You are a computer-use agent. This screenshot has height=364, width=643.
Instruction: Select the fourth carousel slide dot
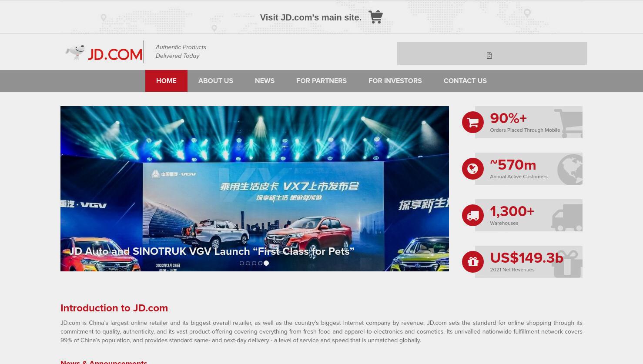point(260,263)
